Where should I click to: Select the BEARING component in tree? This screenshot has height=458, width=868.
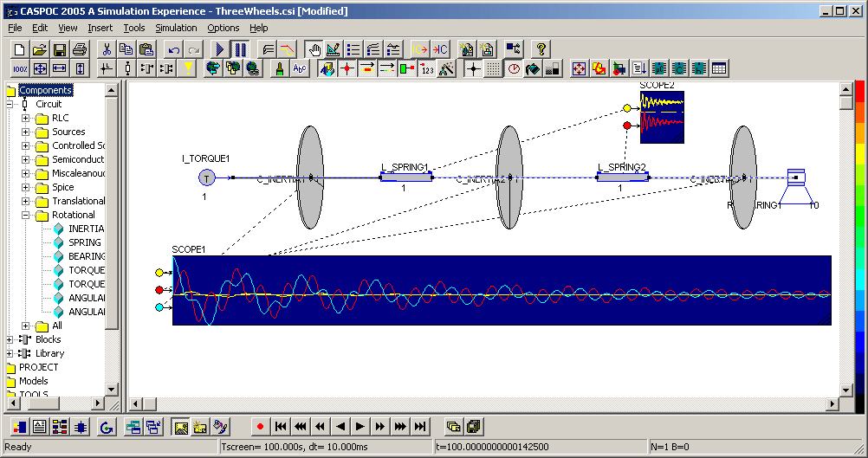click(x=87, y=256)
